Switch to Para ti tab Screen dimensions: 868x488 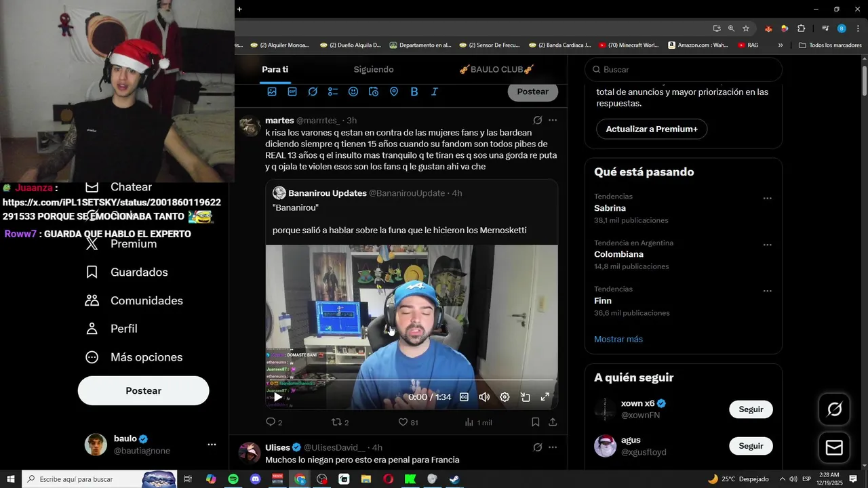pyautogui.click(x=275, y=69)
